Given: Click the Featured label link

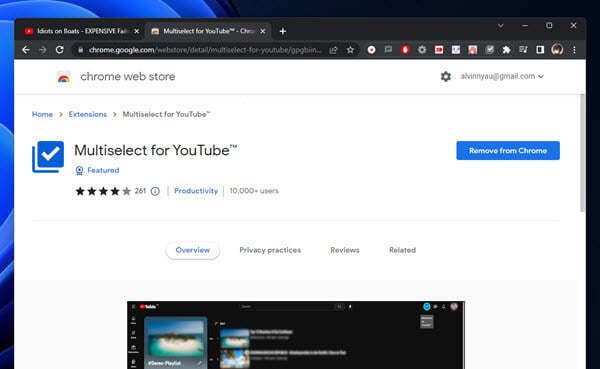Looking at the screenshot, I should [103, 170].
